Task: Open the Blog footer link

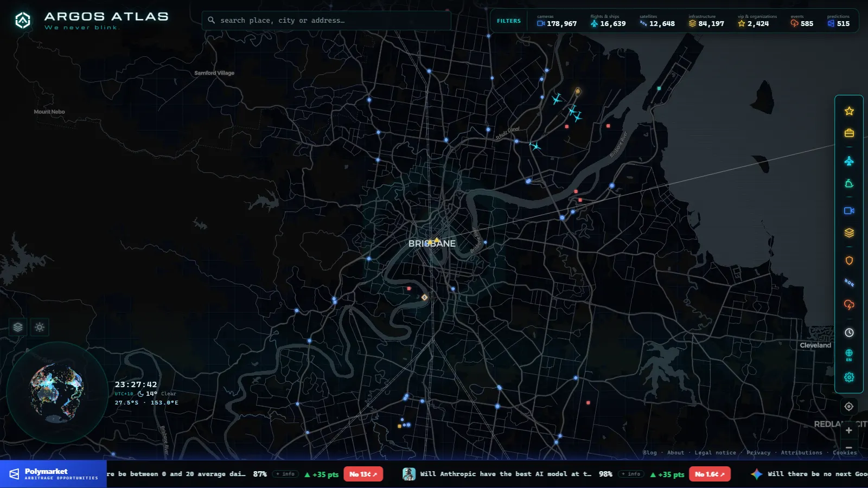Action: (650, 453)
